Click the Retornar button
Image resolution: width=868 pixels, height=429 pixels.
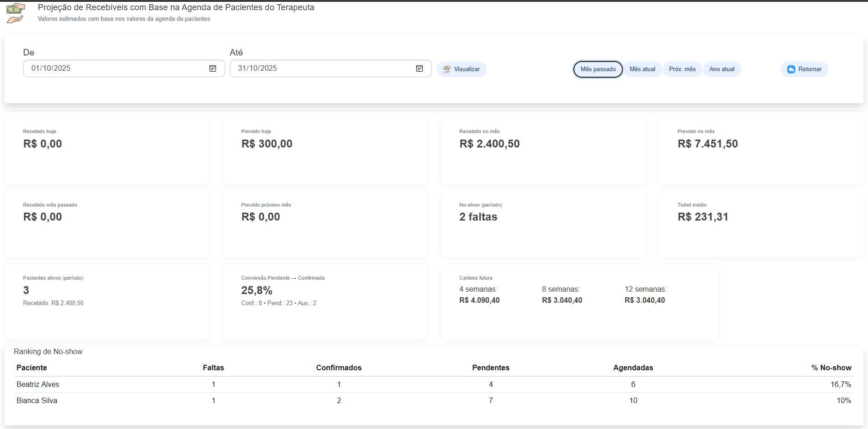tap(804, 69)
